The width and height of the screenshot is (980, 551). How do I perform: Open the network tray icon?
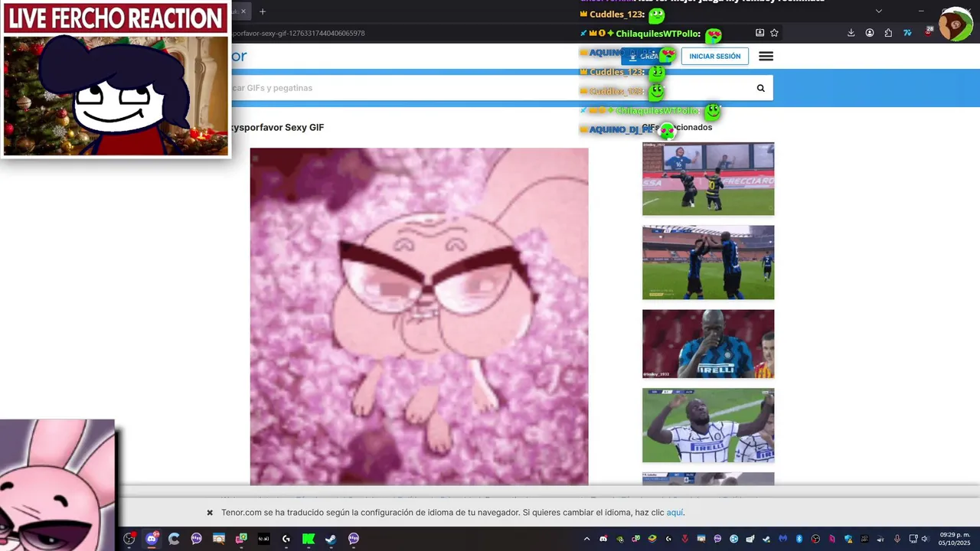click(x=913, y=539)
